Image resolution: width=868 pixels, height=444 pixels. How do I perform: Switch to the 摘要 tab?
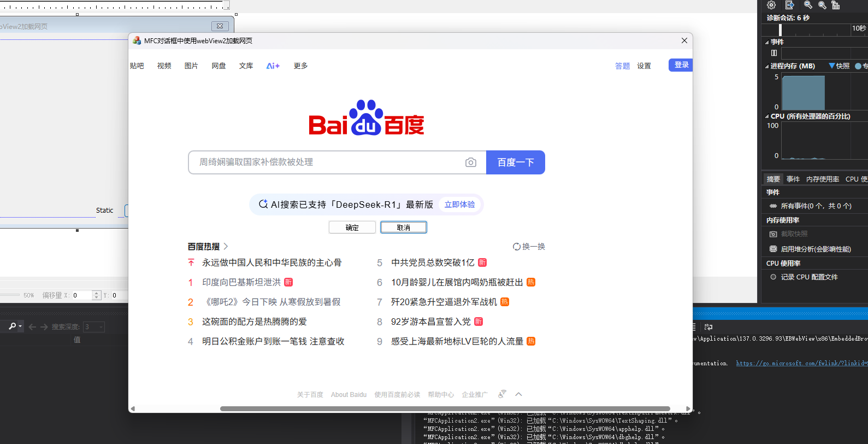click(773, 179)
